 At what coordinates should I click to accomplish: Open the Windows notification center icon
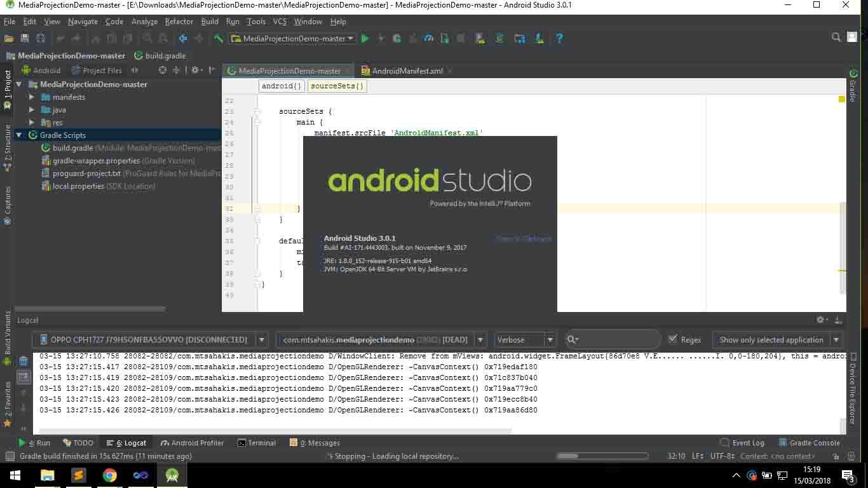[848, 475]
